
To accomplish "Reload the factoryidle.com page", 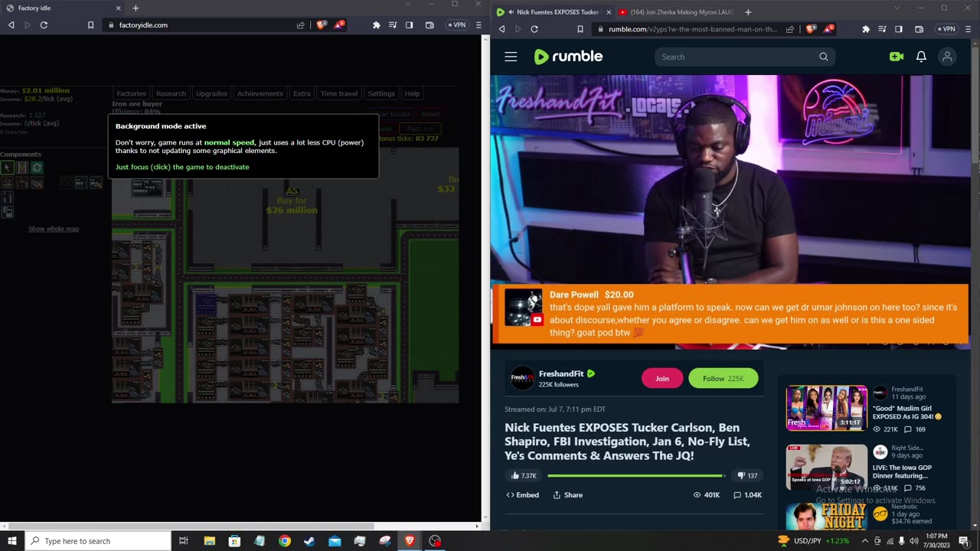I will pyautogui.click(x=44, y=25).
